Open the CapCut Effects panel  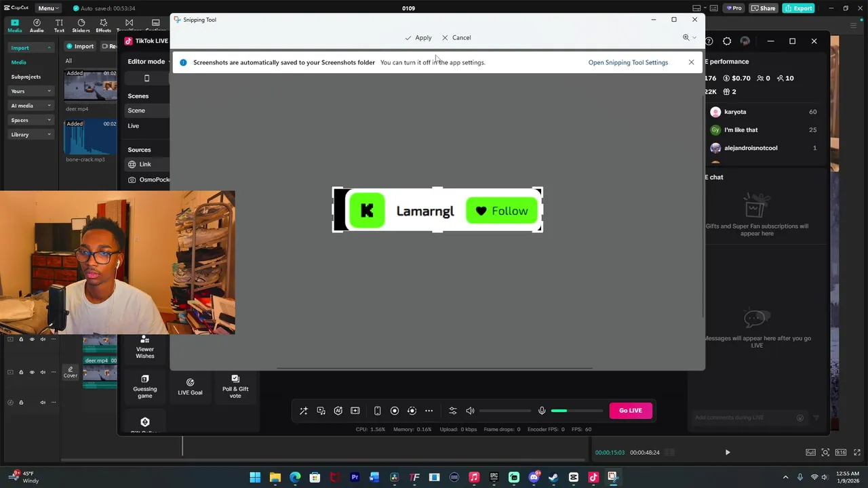(103, 26)
